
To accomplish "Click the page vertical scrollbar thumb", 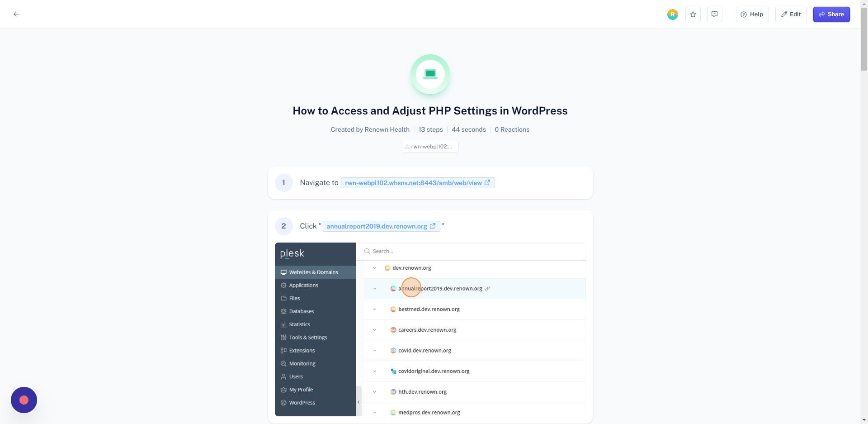I will (x=864, y=40).
